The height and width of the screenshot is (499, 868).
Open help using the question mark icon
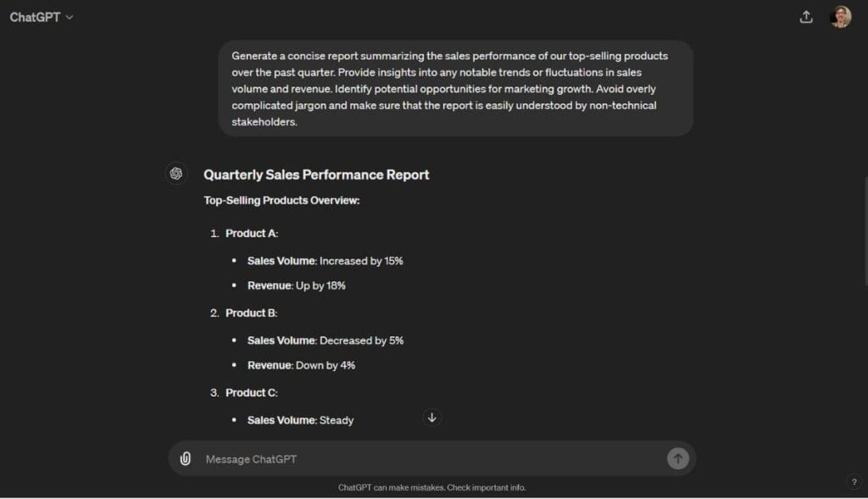(x=855, y=481)
